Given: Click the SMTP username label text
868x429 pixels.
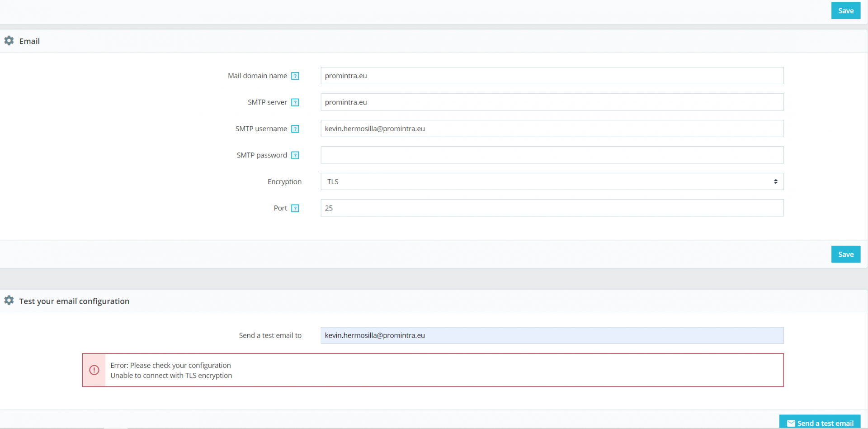Looking at the screenshot, I should 261,129.
